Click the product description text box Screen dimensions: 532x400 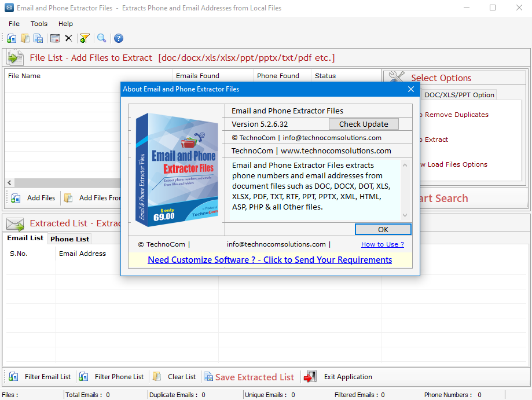click(315, 190)
